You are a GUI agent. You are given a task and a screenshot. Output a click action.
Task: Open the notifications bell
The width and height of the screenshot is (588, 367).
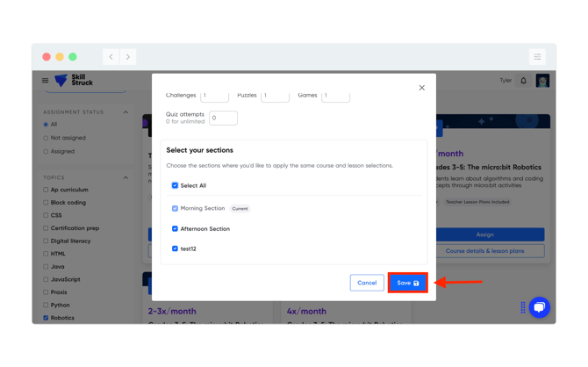click(x=524, y=81)
